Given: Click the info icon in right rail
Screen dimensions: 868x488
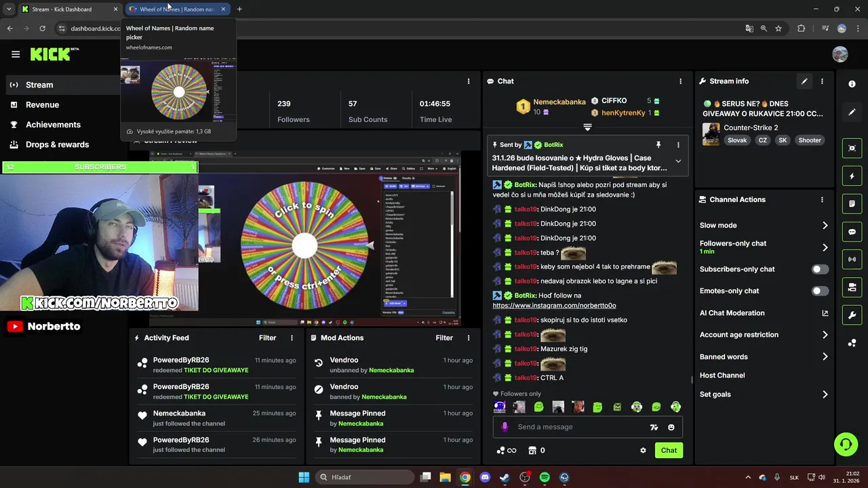Looking at the screenshot, I should 852,84.
